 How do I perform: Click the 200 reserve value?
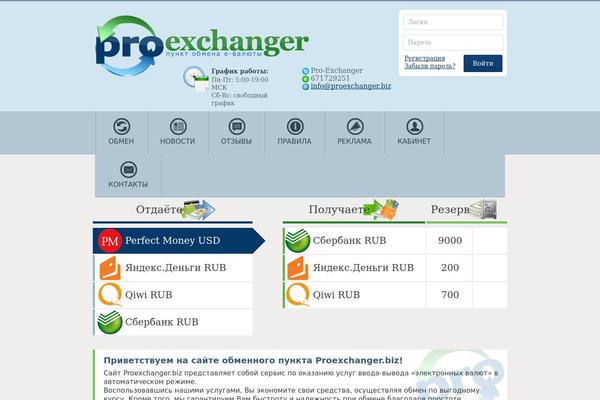[450, 268]
